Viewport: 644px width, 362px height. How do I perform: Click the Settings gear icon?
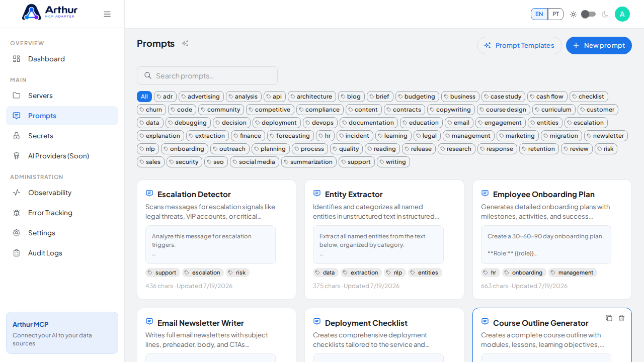pyautogui.click(x=17, y=233)
